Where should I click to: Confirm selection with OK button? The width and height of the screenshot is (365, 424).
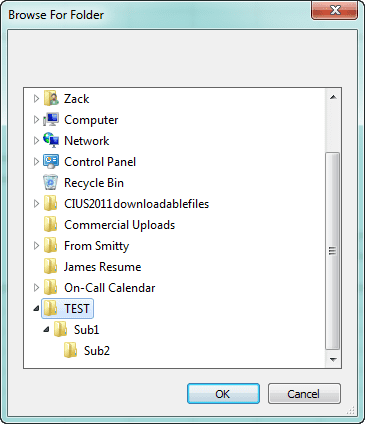click(x=223, y=394)
